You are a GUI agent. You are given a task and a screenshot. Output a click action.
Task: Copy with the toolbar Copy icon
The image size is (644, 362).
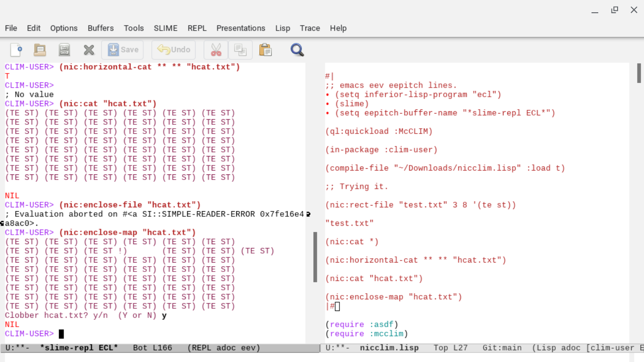tap(240, 49)
